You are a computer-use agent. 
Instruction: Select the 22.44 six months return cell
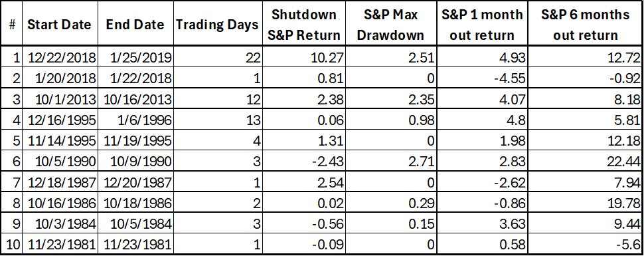(585, 161)
